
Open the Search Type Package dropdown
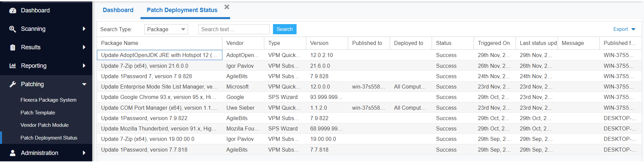pyautogui.click(x=166, y=29)
